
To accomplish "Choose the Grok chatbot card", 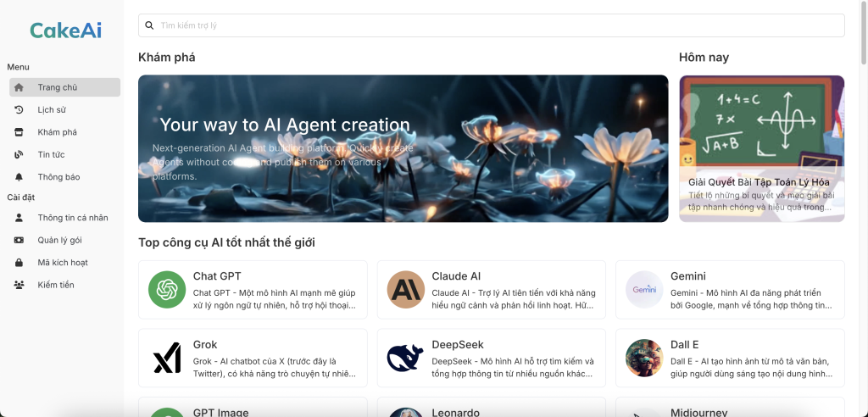I will (253, 358).
